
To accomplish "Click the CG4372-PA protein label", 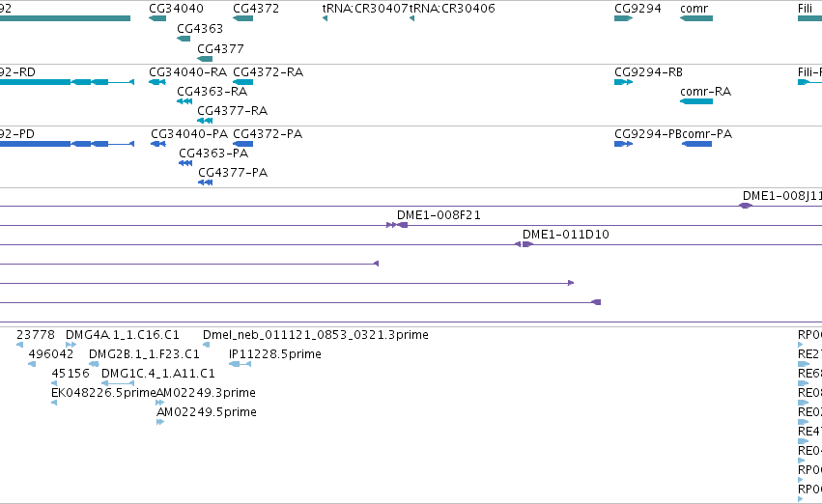I will click(268, 133).
